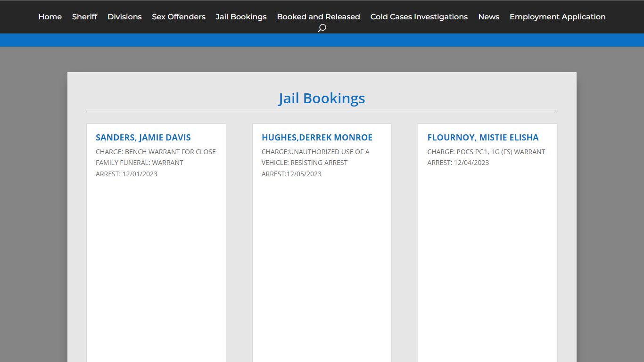Open the Sex Offenders page
Viewport: 644px width, 362px height.
[x=179, y=16]
